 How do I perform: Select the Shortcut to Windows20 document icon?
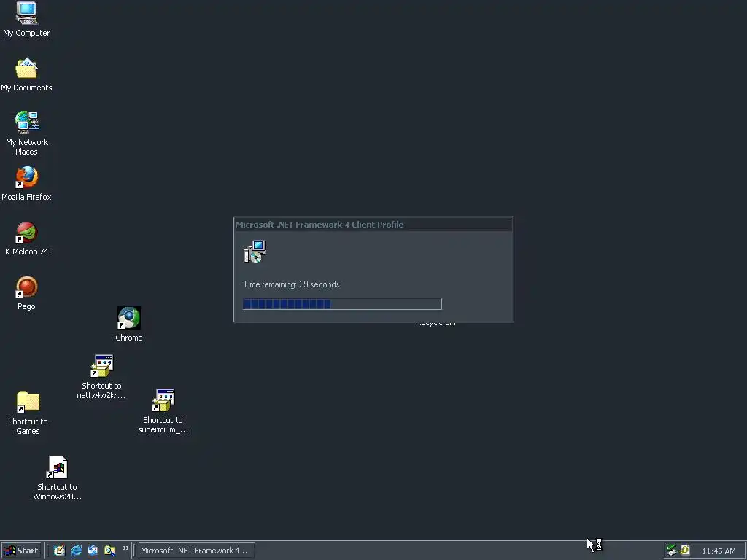coord(57,478)
